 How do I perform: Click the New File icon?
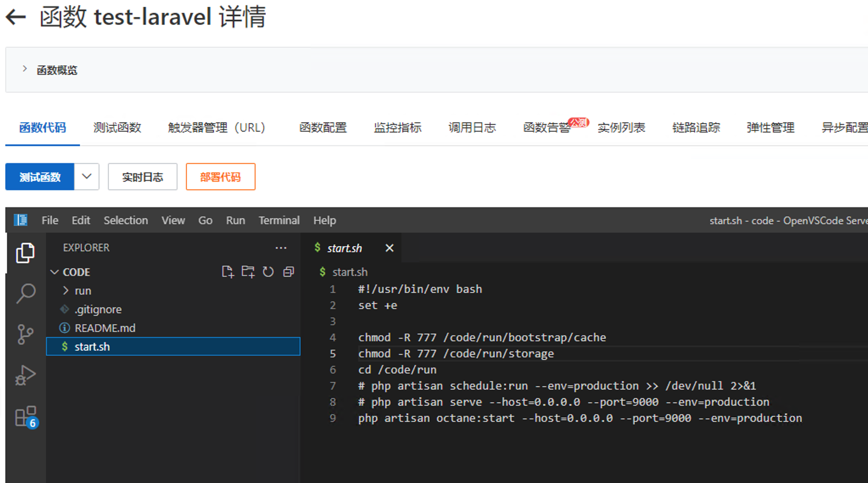click(228, 272)
